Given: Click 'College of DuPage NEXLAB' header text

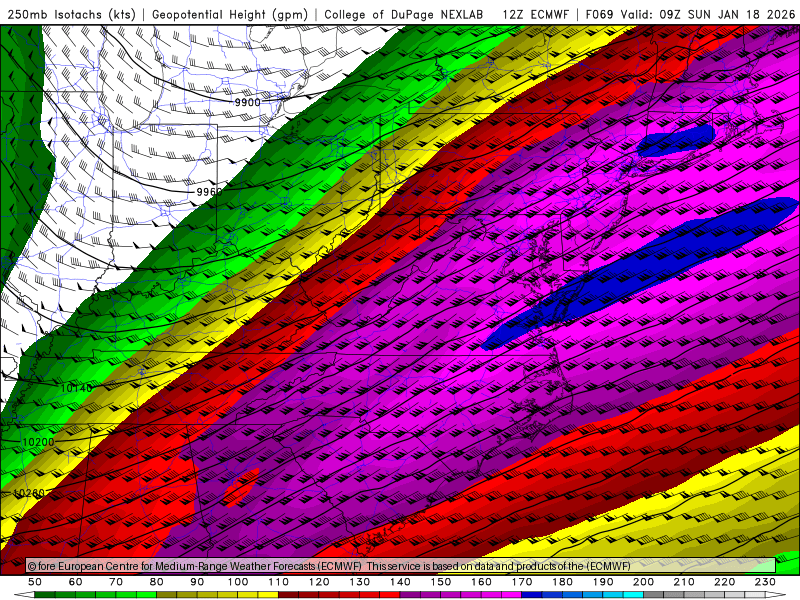Looking at the screenshot, I should (x=404, y=15).
